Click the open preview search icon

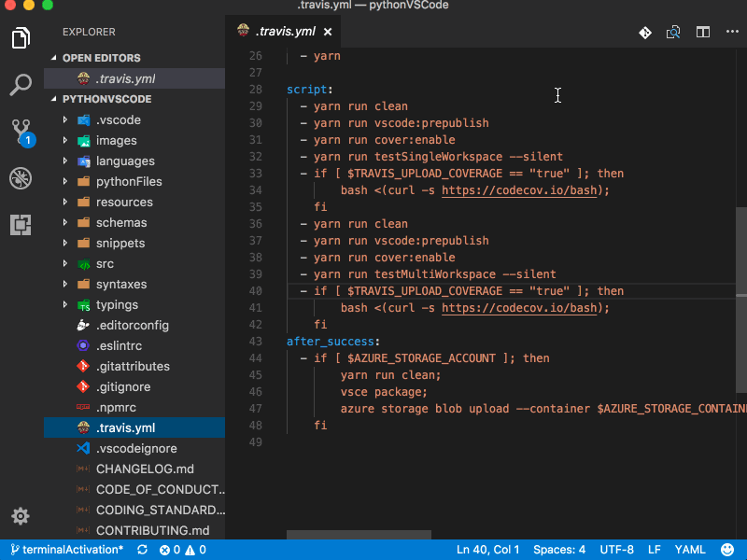click(x=673, y=32)
